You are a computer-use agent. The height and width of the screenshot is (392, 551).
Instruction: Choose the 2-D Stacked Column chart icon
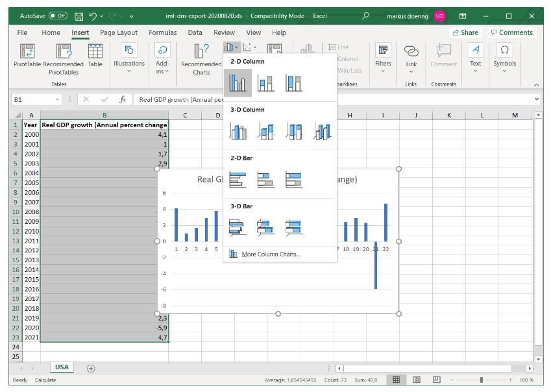(x=265, y=82)
